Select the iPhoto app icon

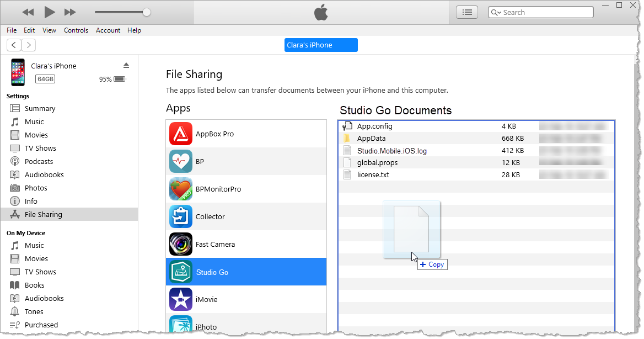tap(181, 324)
